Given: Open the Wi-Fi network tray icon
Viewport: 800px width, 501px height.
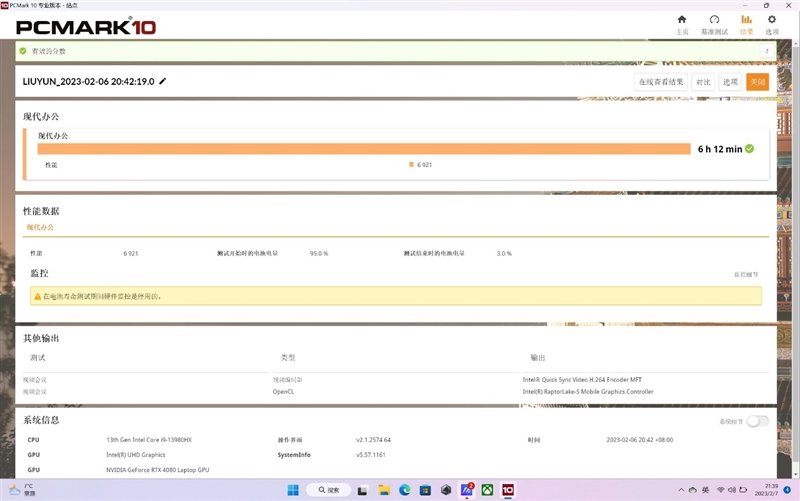Looking at the screenshot, I should click(x=720, y=490).
